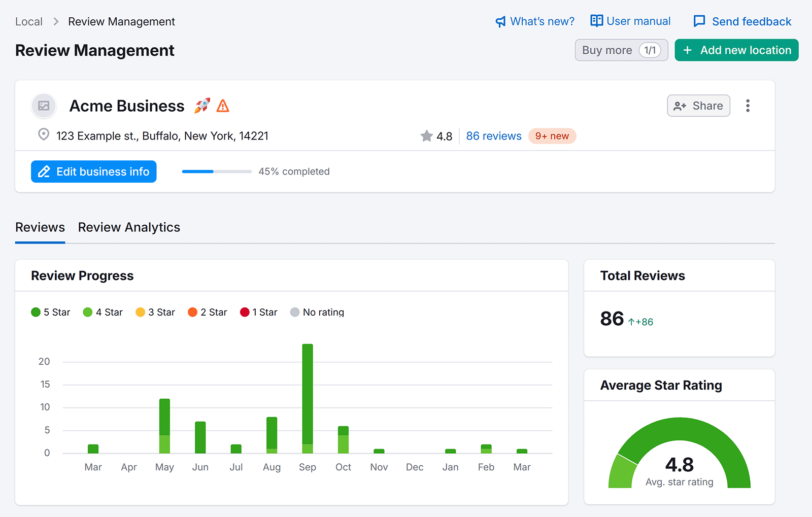Toggle the 1 Star series in the legend

258,312
